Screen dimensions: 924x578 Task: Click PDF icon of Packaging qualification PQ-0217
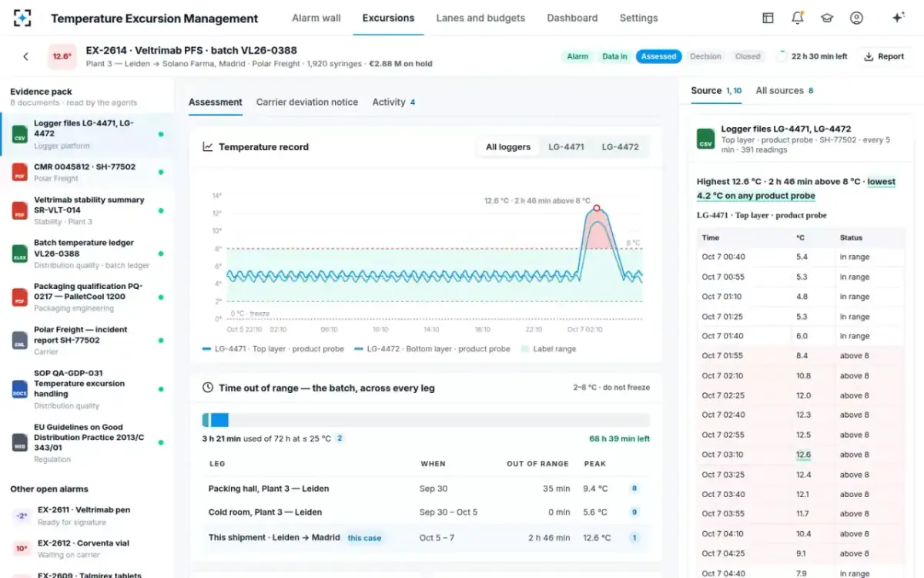(x=20, y=297)
